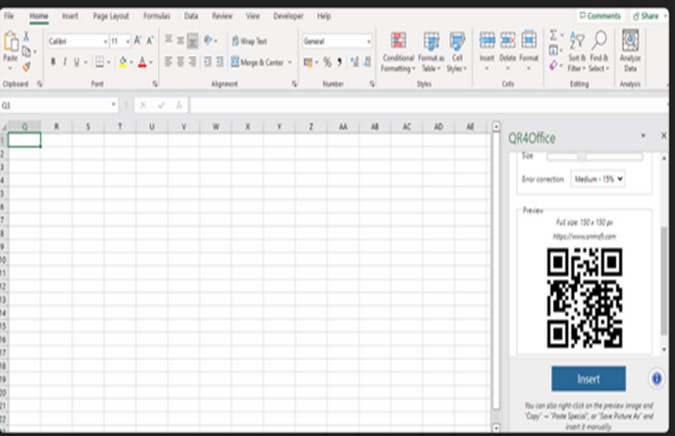Decrease the indent
The height and width of the screenshot is (436, 675).
click(x=207, y=62)
